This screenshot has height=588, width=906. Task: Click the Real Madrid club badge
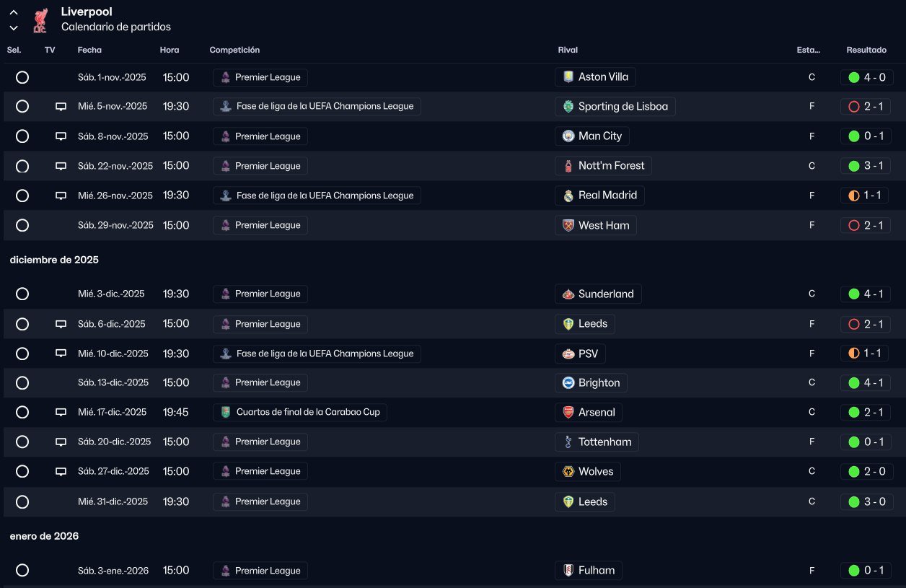(568, 196)
